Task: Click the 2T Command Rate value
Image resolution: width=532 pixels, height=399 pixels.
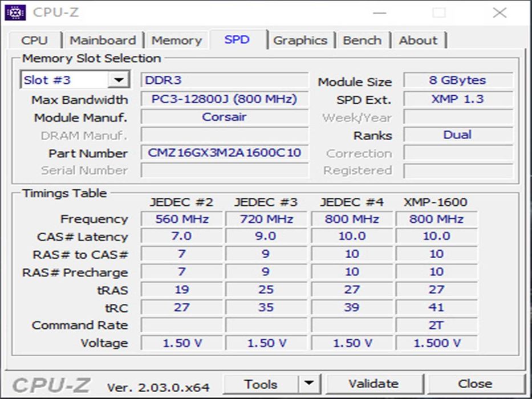Action: coord(436,325)
